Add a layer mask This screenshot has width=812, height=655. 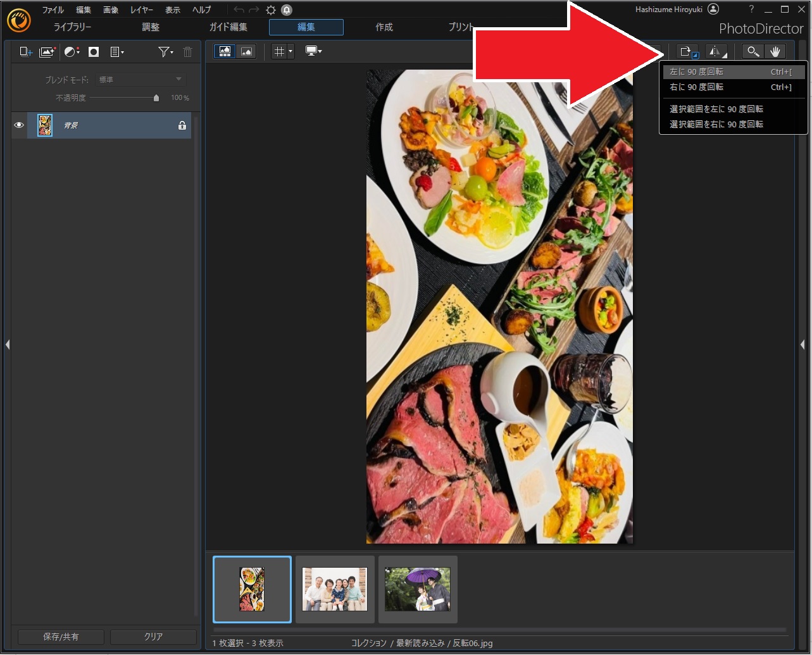[94, 52]
